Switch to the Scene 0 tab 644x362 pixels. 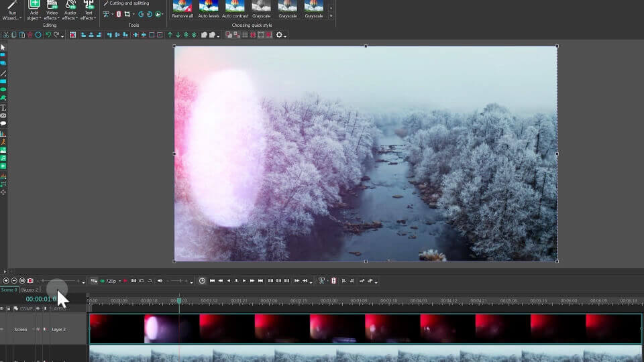pos(9,290)
